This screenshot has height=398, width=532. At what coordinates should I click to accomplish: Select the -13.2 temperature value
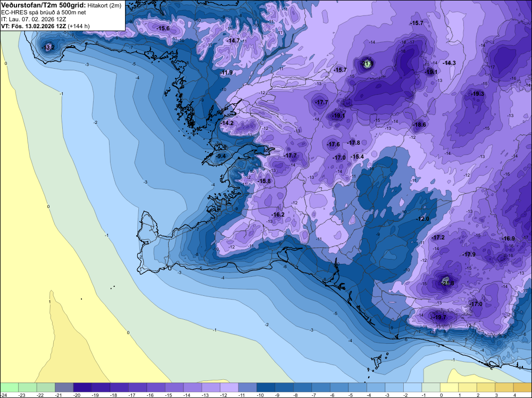[48, 47]
